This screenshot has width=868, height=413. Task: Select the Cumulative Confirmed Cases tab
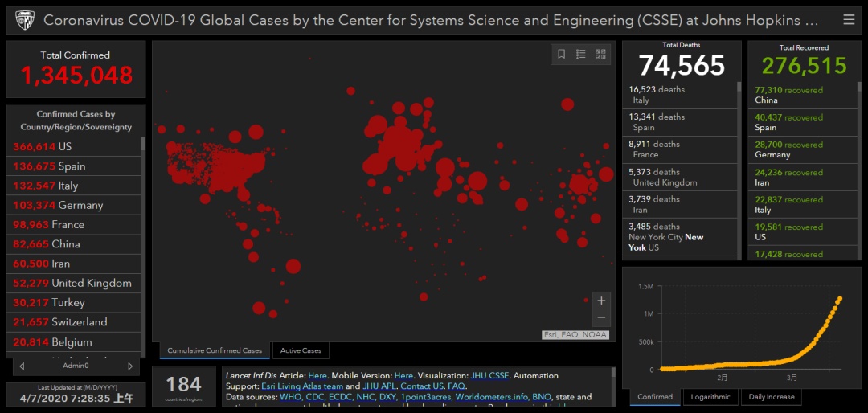(215, 350)
